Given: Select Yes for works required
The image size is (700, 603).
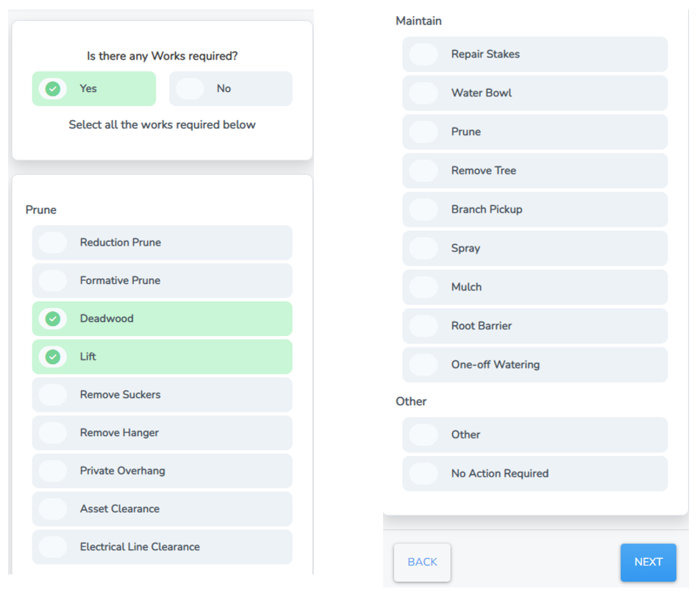Looking at the screenshot, I should point(93,88).
